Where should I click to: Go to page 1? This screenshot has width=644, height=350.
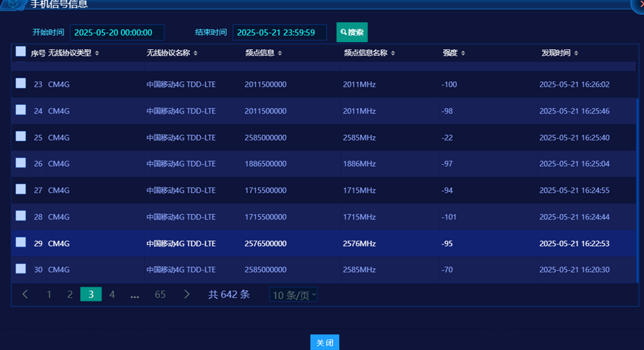[49, 294]
